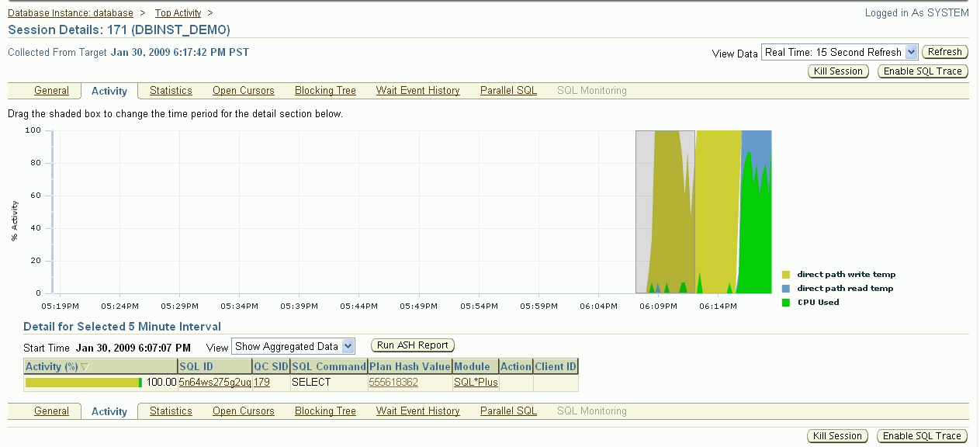This screenshot has height=447, width=980.
Task: Open the Open Cursors tab
Action: [243, 91]
